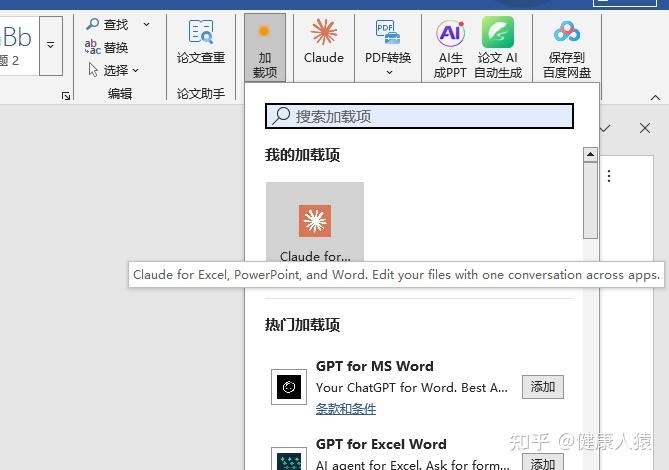The height and width of the screenshot is (470, 669).
Task: Click the GPT for Excel Word icon
Action: point(289,460)
